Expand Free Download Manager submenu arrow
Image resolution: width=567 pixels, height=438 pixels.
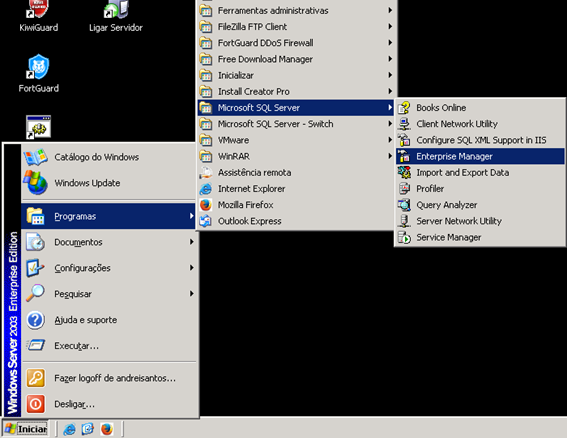(390, 59)
